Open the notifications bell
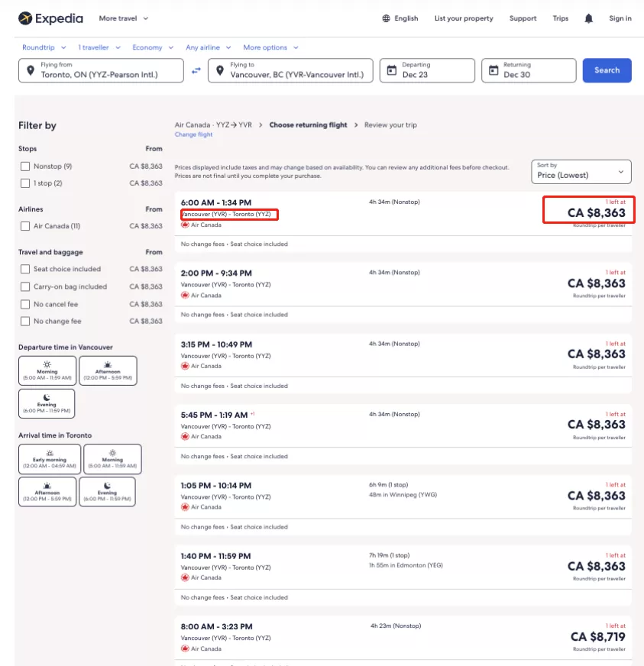644x666 pixels. tap(588, 18)
